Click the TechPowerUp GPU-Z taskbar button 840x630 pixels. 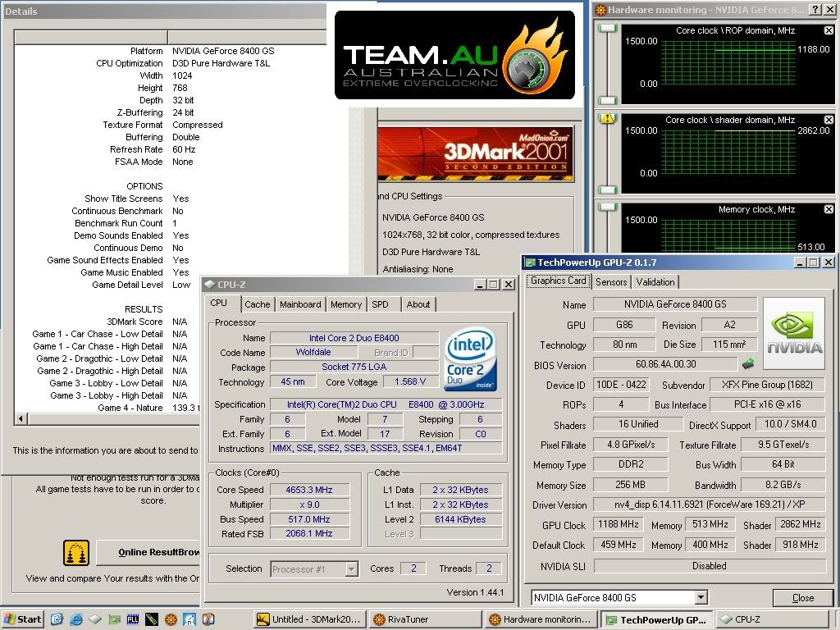pyautogui.click(x=657, y=620)
